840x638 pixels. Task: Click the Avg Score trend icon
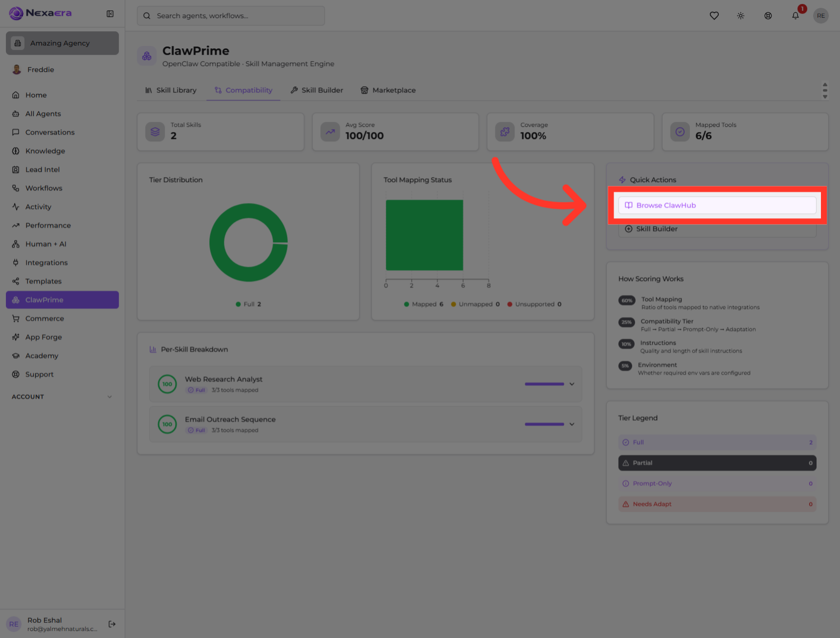pyautogui.click(x=330, y=132)
